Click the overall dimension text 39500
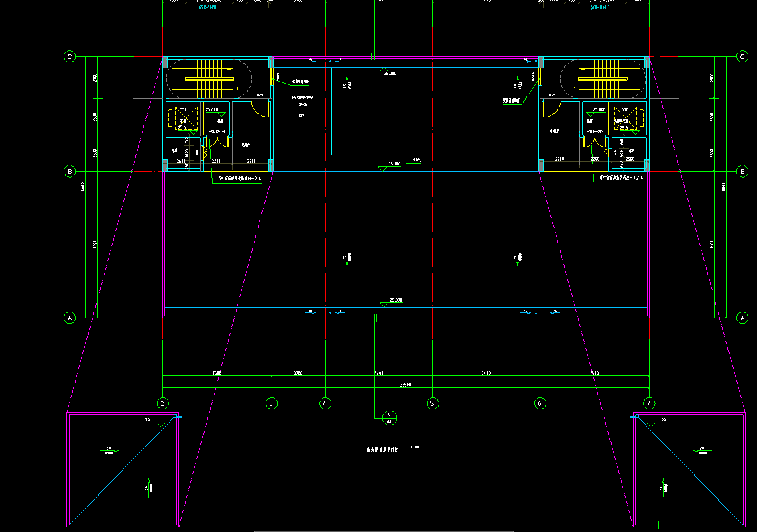 pos(406,385)
